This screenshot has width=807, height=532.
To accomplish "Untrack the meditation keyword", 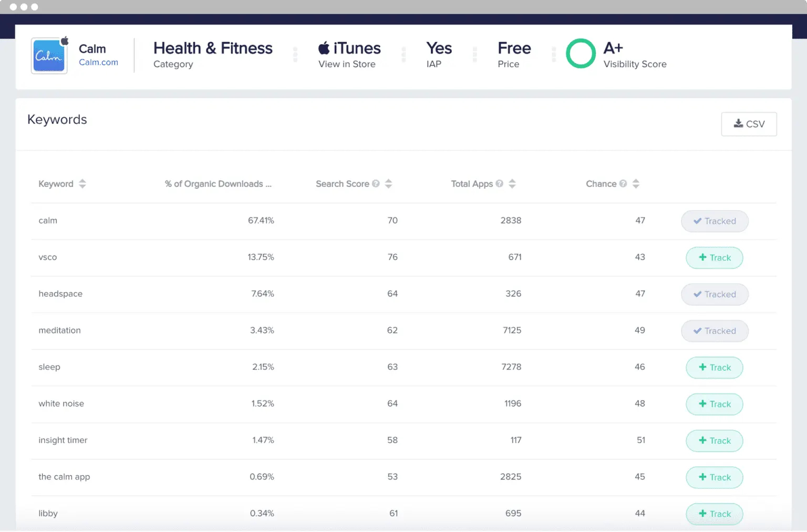I will [x=715, y=331].
